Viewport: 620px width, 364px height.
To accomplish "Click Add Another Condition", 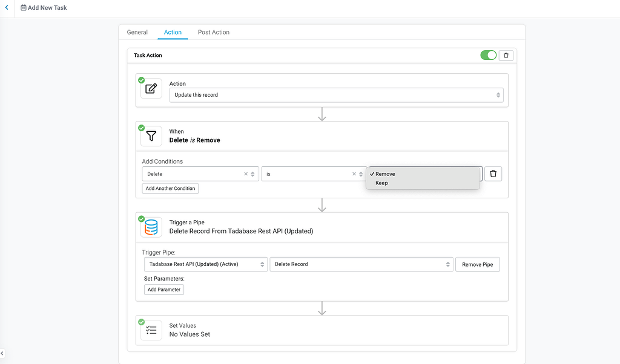I will click(170, 188).
